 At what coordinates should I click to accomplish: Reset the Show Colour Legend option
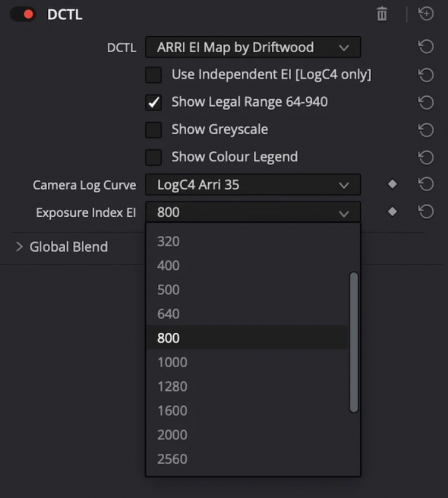click(x=426, y=157)
